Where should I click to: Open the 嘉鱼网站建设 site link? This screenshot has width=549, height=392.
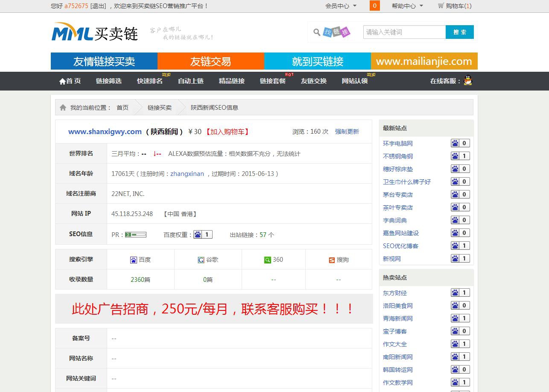tap(401, 233)
